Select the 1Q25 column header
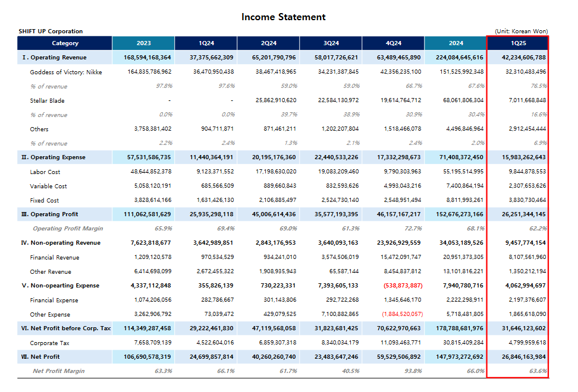The height and width of the screenshot is (392, 578). [x=518, y=43]
